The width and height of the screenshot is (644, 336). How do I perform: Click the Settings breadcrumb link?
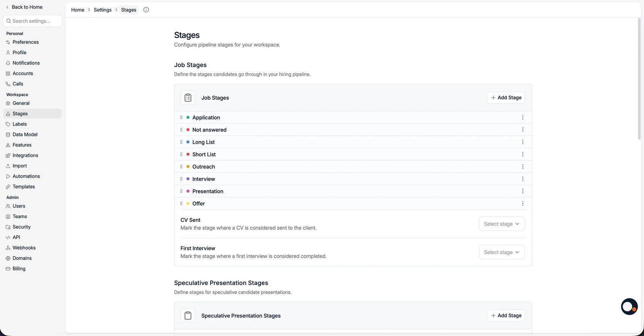tap(103, 10)
